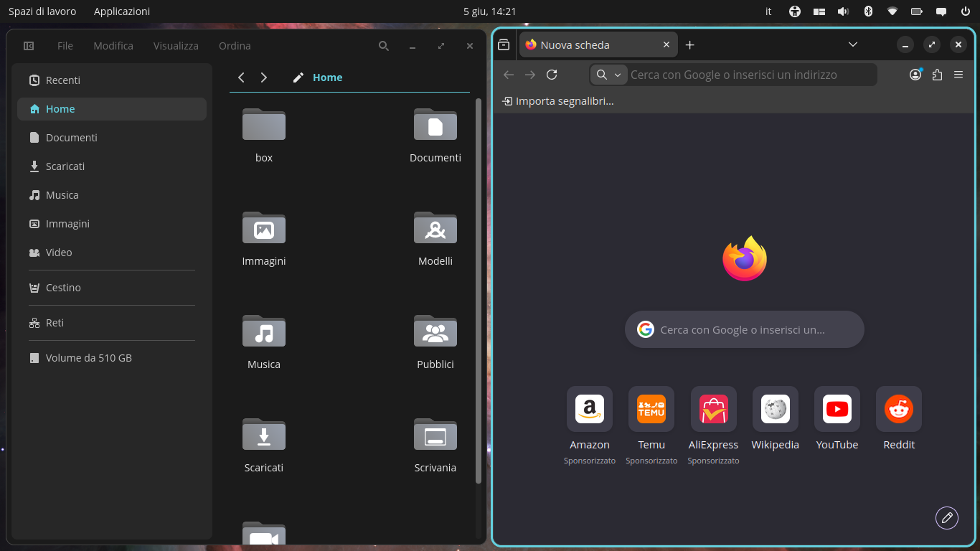Viewport: 980px width, 551px height.
Task: Toggle the file manager sidebar icon
Action: click(x=29, y=46)
